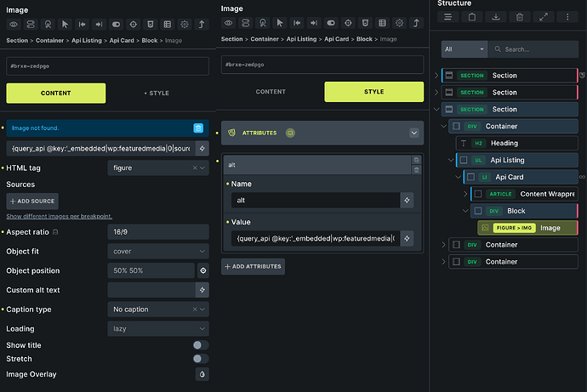Click the expand arrows icon in Structure panel
Viewport: 587px width, 392px height.
pos(544,17)
